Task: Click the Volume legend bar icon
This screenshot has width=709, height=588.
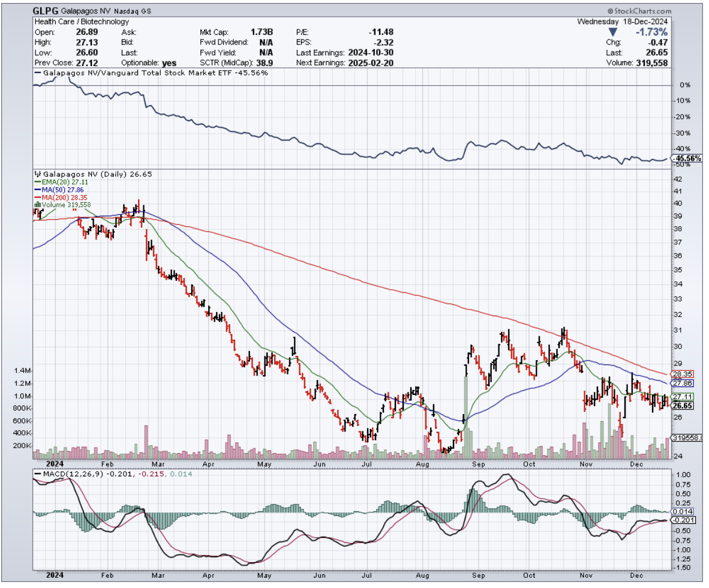Action: tap(38, 205)
